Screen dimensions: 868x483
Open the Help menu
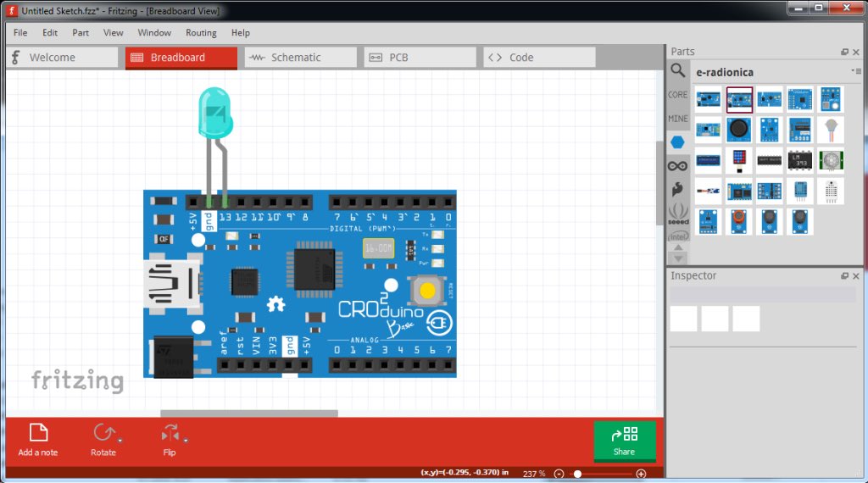click(240, 33)
